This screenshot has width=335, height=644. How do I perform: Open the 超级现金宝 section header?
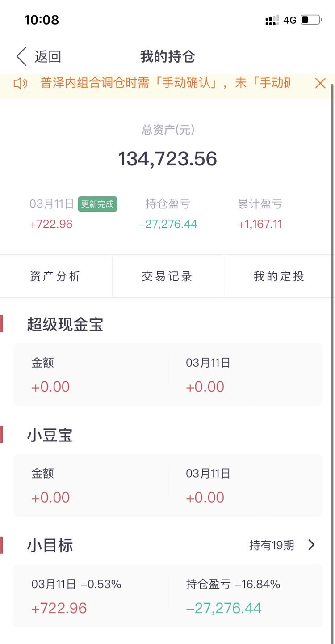tap(65, 324)
